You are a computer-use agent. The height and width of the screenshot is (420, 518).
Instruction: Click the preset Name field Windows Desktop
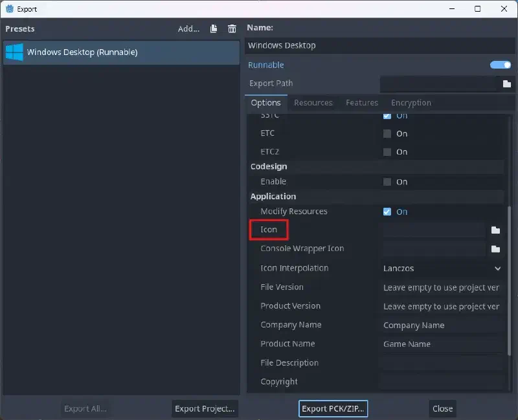380,45
